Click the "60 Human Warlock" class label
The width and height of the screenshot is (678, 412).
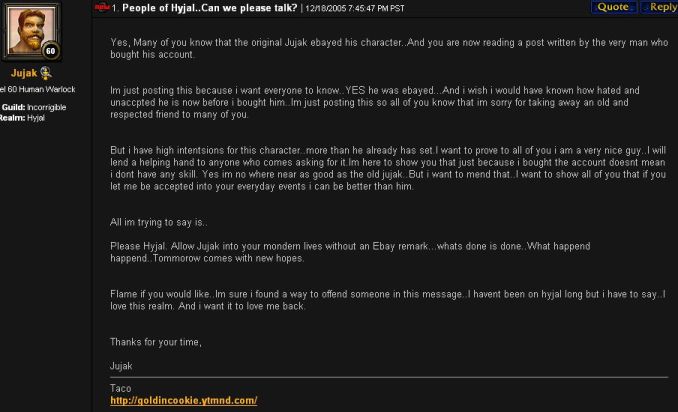pyautogui.click(x=42, y=89)
